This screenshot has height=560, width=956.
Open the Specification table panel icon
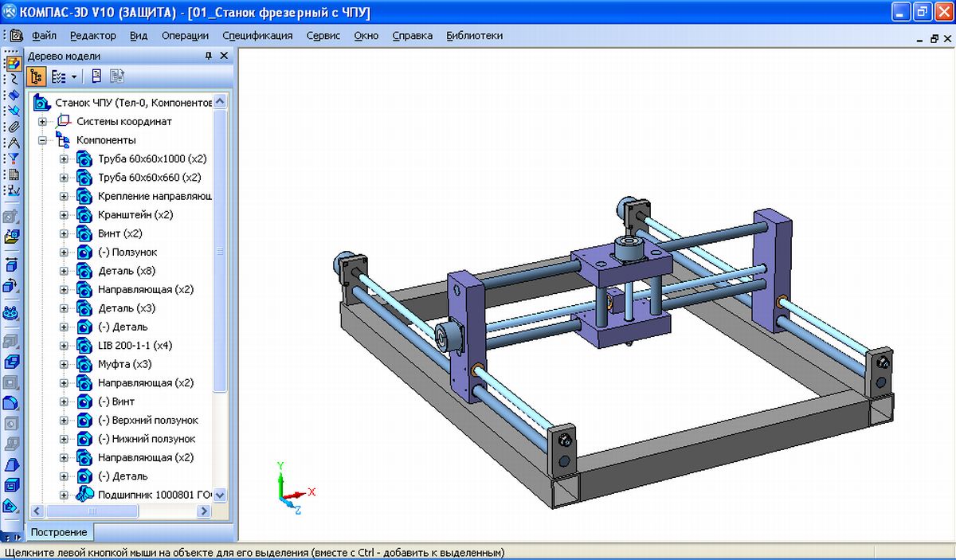tap(12, 174)
